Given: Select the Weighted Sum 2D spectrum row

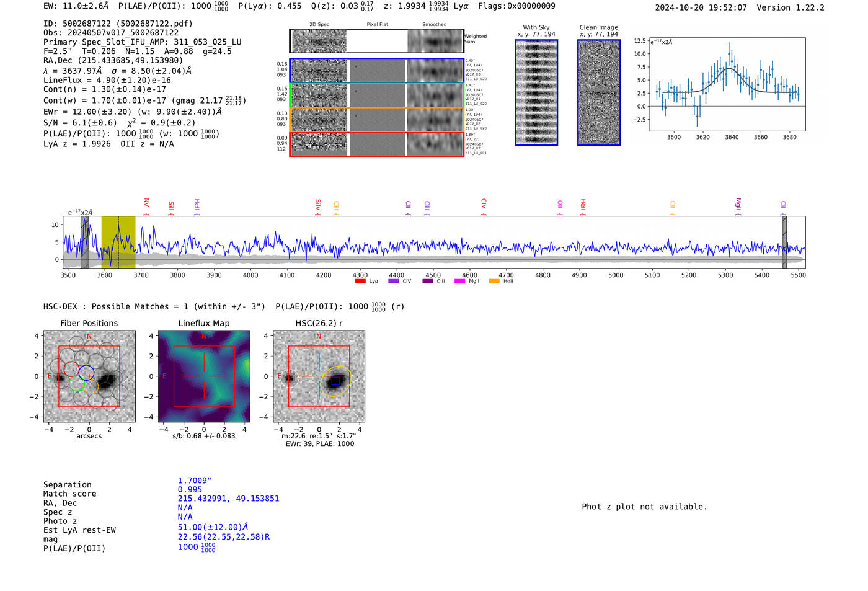Looking at the screenshot, I should point(376,41).
